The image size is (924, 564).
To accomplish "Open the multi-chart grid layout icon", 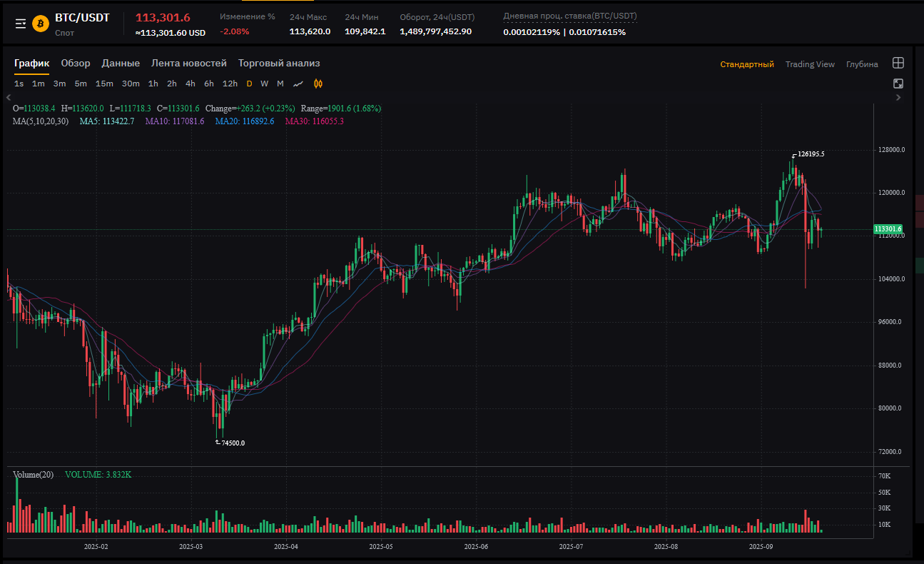I will (x=898, y=63).
